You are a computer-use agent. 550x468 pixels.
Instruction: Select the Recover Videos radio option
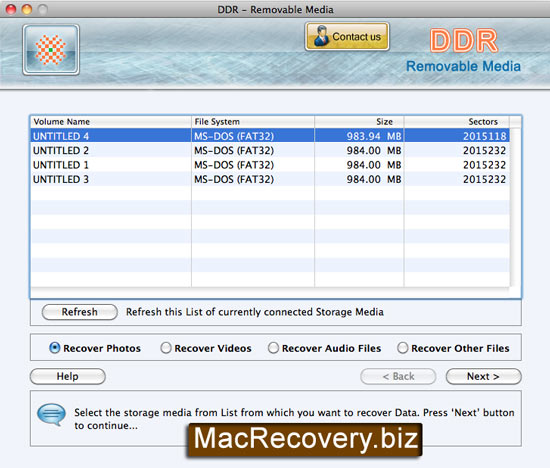pos(166,348)
